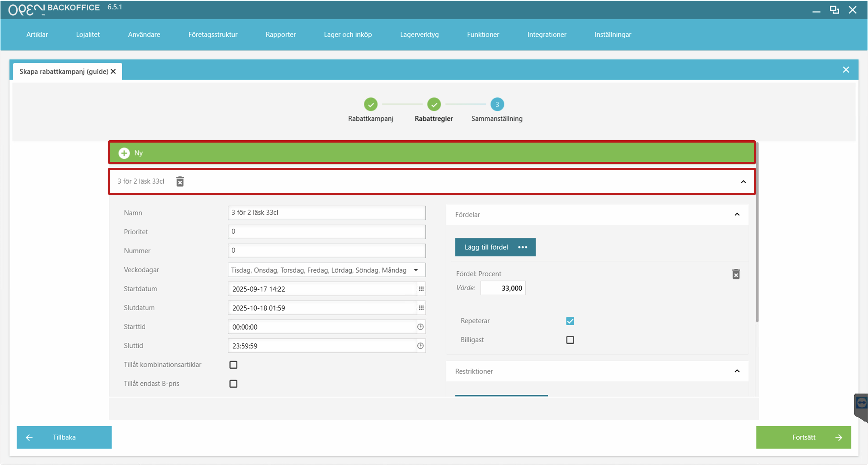Click the Rabattregler step label
Image resolution: width=868 pixels, height=465 pixels.
coord(434,118)
